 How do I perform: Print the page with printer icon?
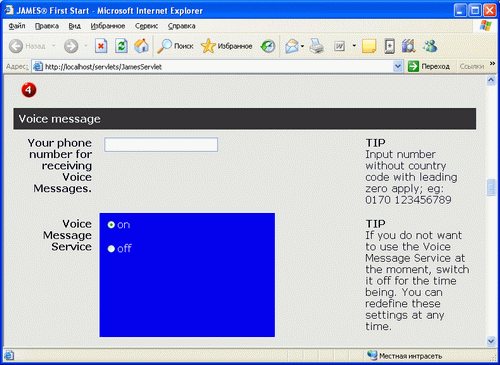(316, 46)
